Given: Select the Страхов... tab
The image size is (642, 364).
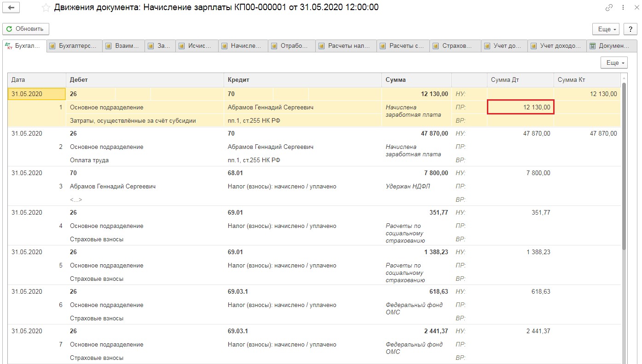Looking at the screenshot, I should click(x=456, y=46).
